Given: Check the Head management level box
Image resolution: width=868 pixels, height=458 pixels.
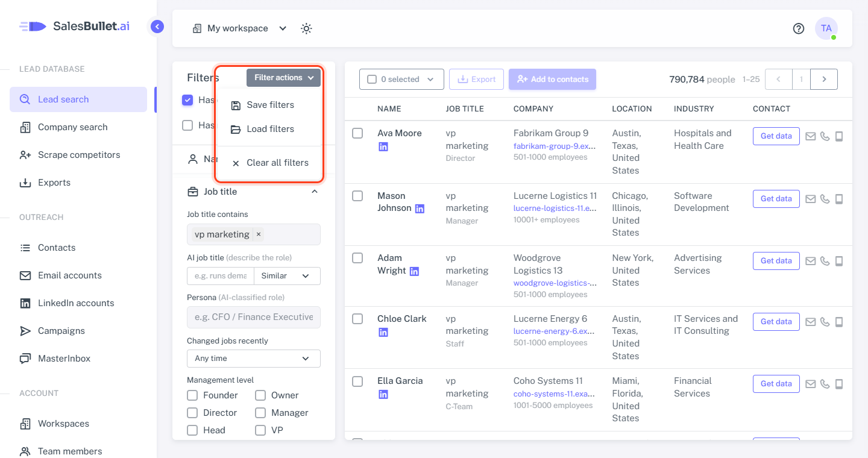Looking at the screenshot, I should (x=192, y=430).
